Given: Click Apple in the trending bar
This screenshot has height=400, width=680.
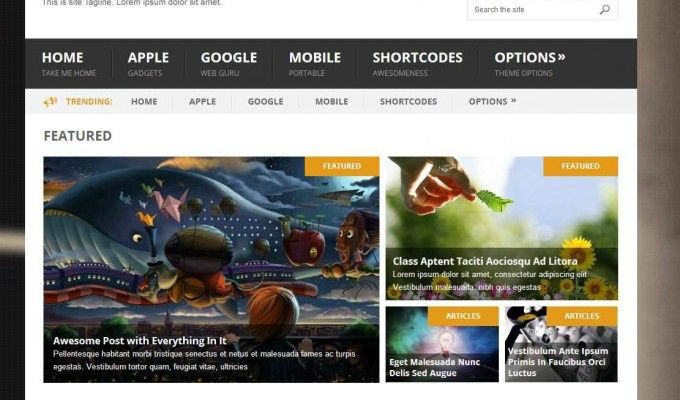Looking at the screenshot, I should (203, 102).
